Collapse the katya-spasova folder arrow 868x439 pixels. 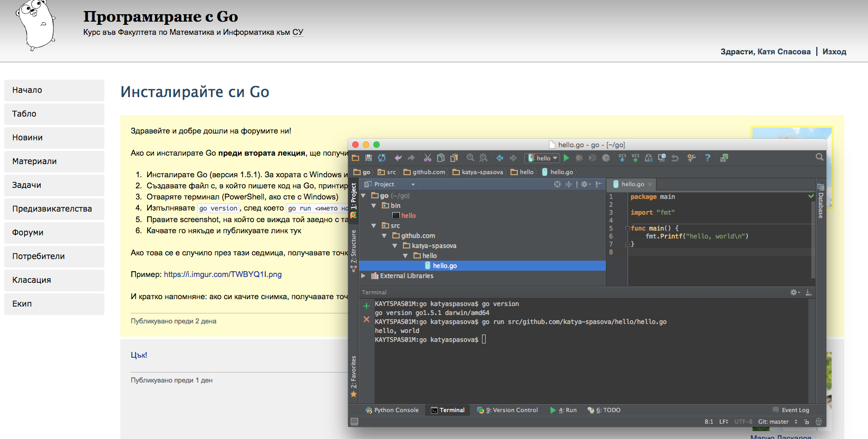(x=394, y=246)
